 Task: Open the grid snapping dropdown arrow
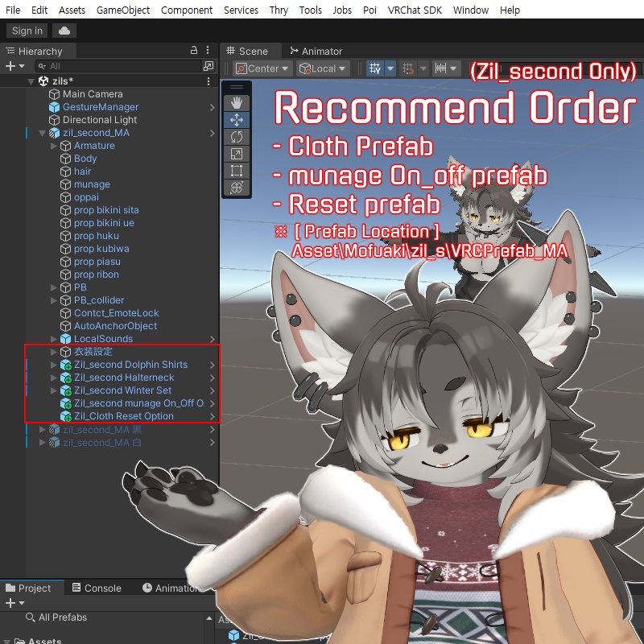click(390, 68)
